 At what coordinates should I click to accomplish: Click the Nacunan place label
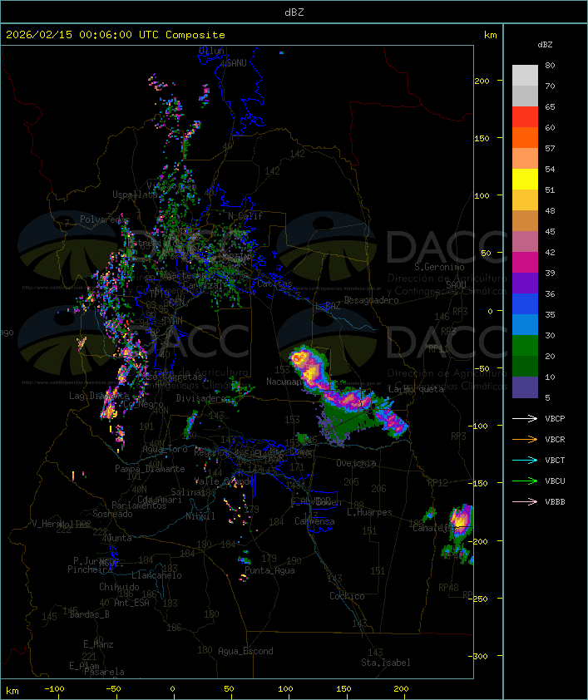pyautogui.click(x=284, y=382)
